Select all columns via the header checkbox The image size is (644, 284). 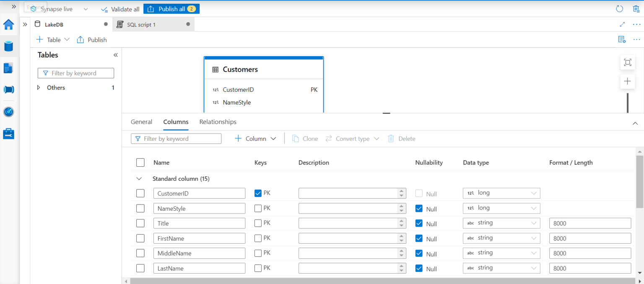140,163
